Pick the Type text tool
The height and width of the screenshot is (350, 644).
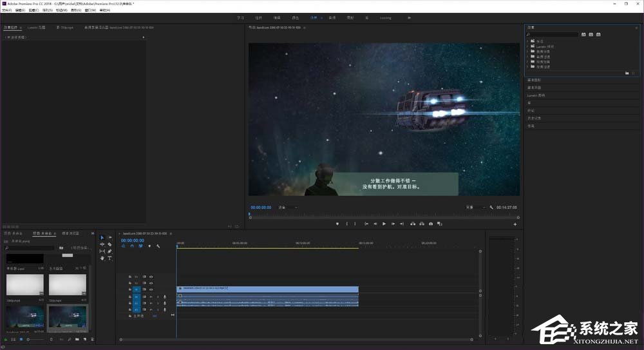point(109,258)
